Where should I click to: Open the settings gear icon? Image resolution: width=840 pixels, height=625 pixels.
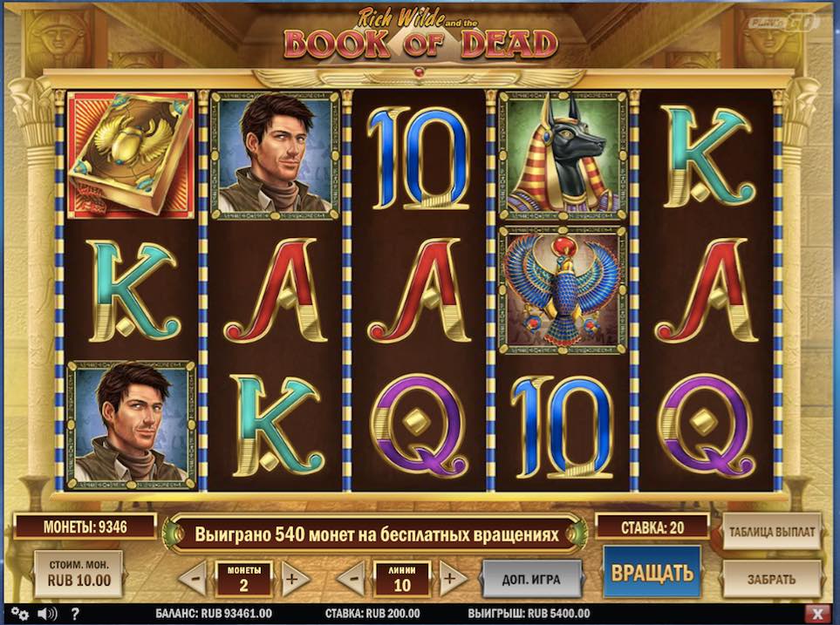pyautogui.click(x=20, y=613)
